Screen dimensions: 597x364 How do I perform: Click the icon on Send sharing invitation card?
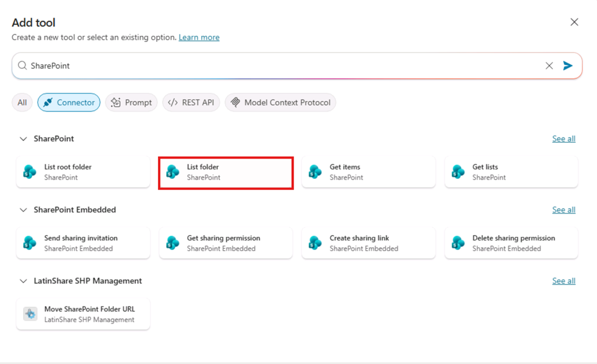point(30,243)
